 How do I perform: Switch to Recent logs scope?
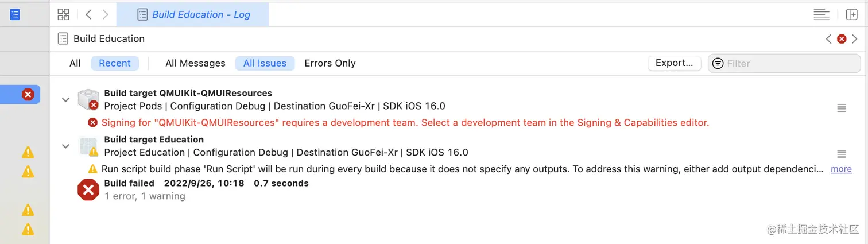(115, 63)
